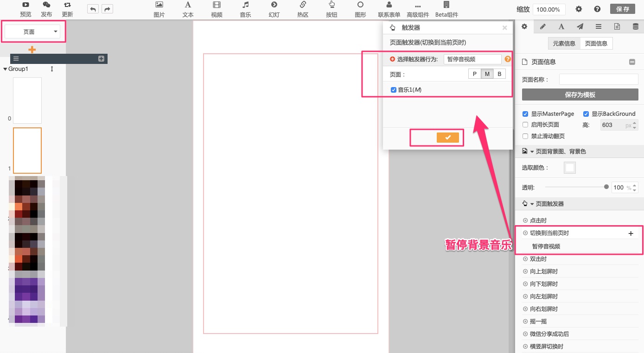
Task: Click the 热区 hotspot link icon
Action: 303,5
